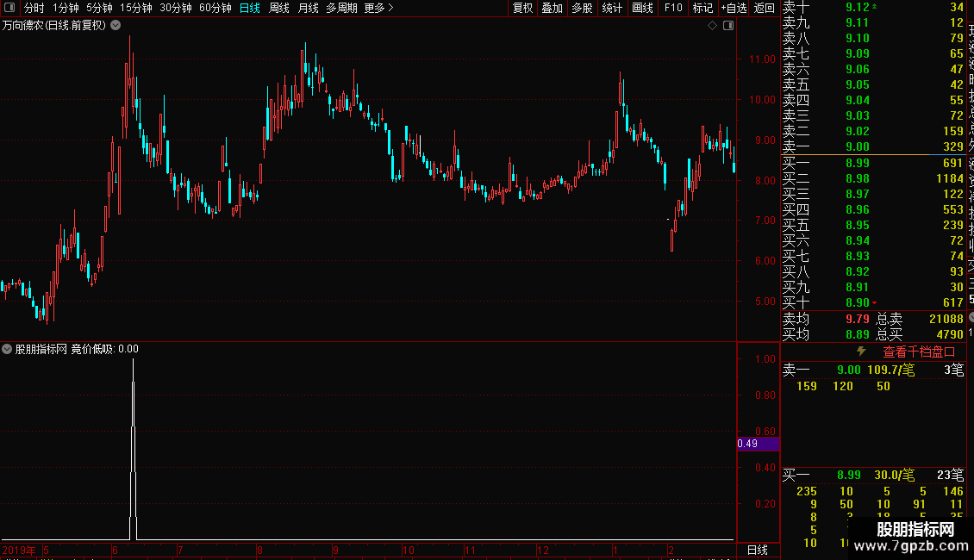
Task: Switch to 周线 weekly chart
Action: coord(279,8)
